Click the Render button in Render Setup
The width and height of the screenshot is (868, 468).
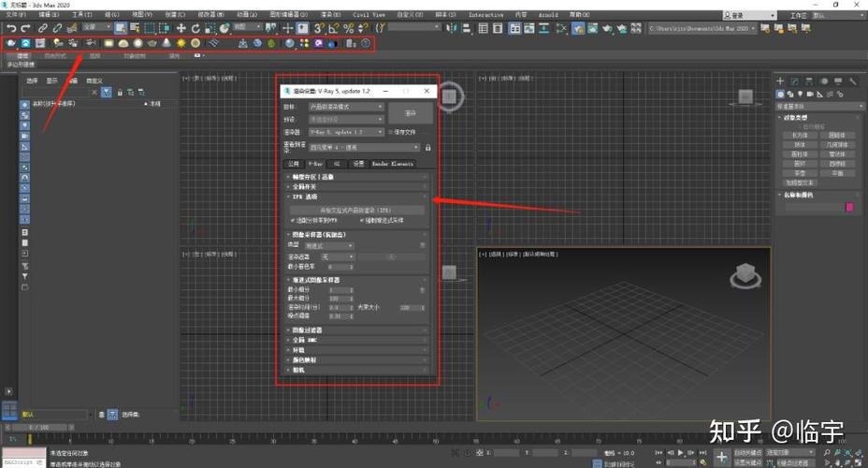411,113
